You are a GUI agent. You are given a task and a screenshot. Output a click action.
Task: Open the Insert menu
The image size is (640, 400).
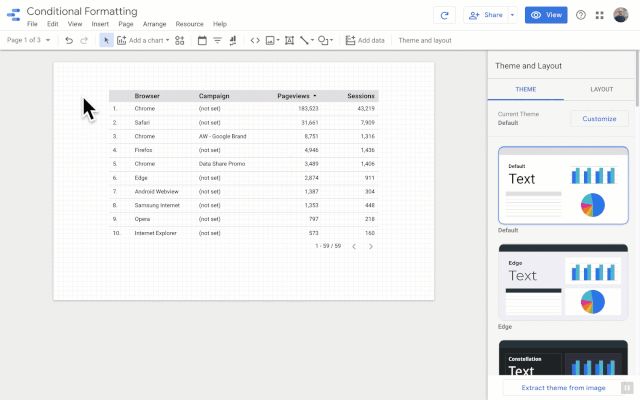100,24
